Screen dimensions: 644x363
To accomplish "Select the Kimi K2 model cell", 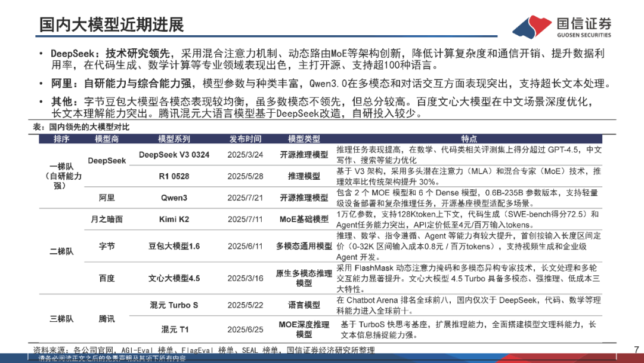I will 174,219.
